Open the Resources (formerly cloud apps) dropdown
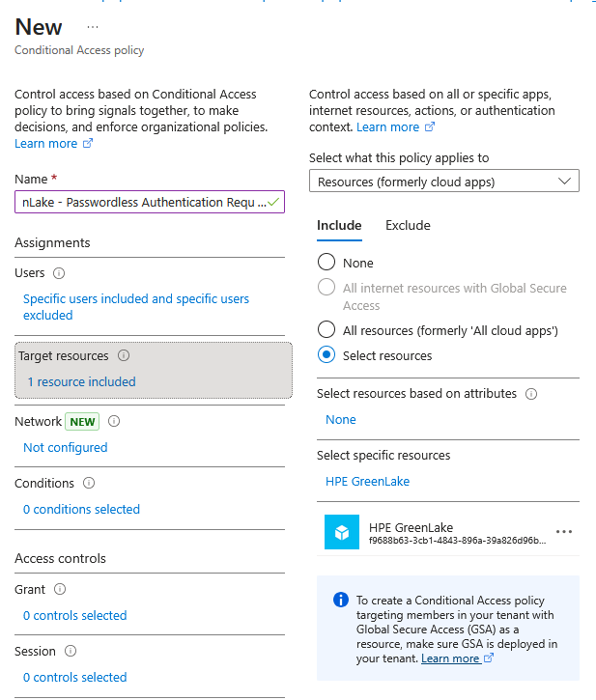The width and height of the screenshot is (596, 700). click(x=443, y=182)
